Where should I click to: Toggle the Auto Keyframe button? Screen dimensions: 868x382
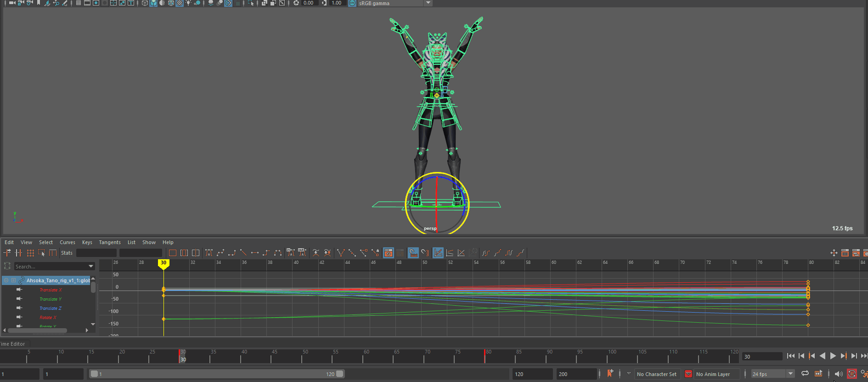pyautogui.click(x=851, y=374)
